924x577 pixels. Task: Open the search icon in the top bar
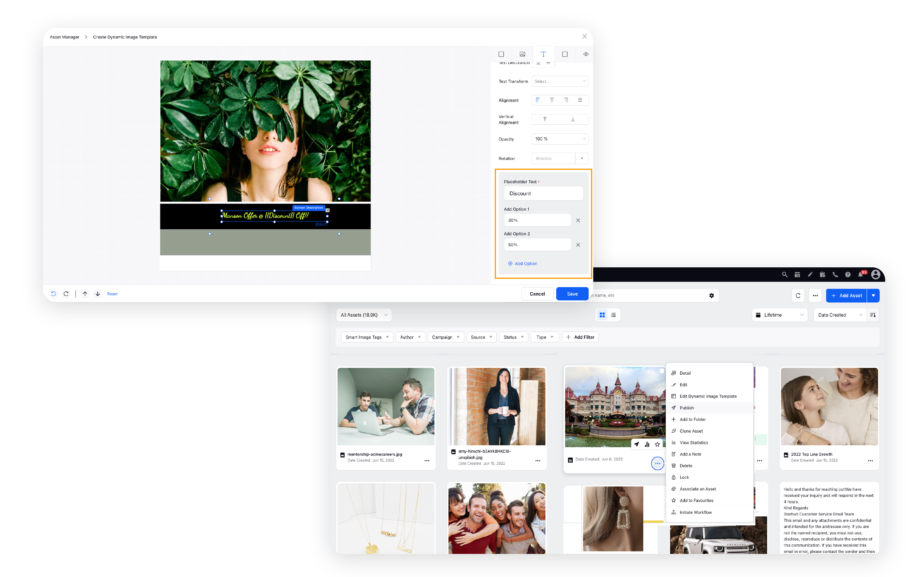(x=785, y=274)
